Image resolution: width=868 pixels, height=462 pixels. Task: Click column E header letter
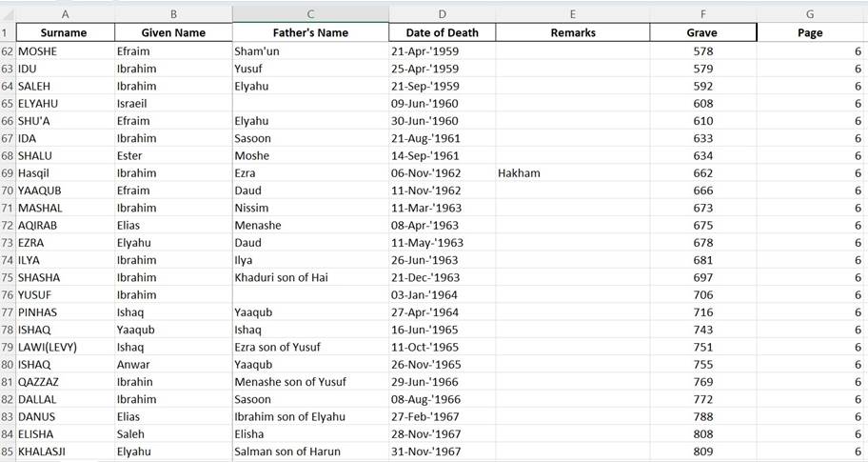coord(572,14)
